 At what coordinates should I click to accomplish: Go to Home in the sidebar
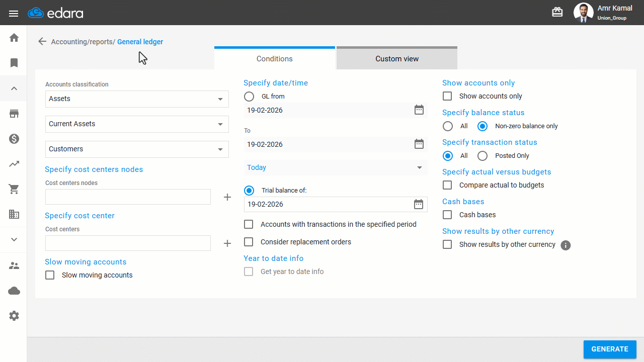tap(14, 38)
